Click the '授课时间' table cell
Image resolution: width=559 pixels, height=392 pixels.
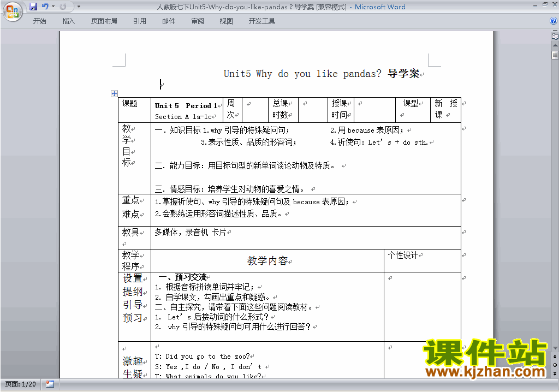pyautogui.click(x=340, y=109)
